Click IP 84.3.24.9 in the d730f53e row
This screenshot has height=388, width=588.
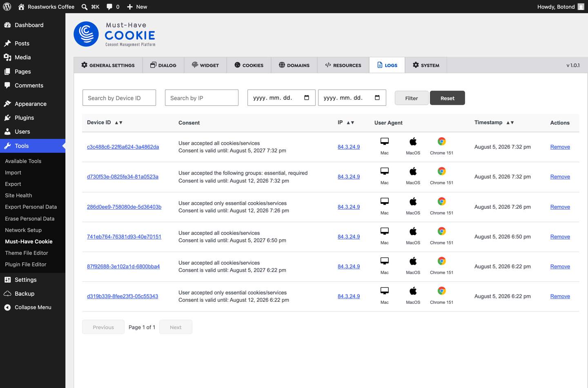tap(349, 177)
